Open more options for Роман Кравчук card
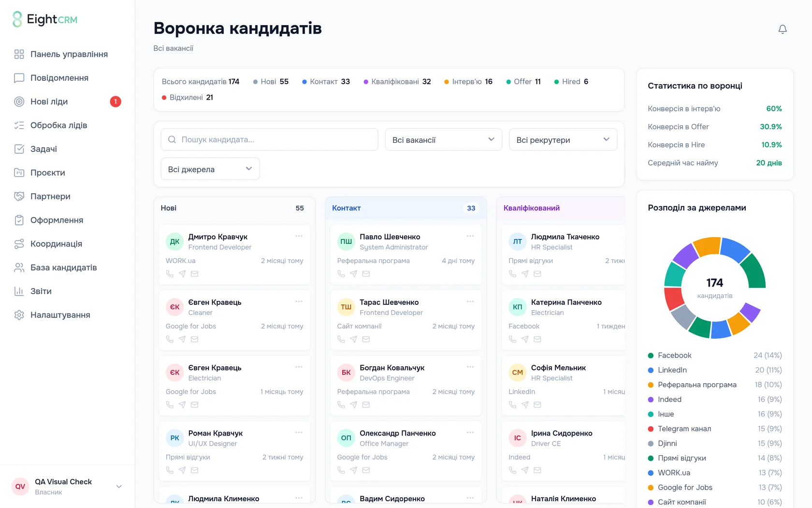The width and height of the screenshot is (812, 508). (x=299, y=433)
